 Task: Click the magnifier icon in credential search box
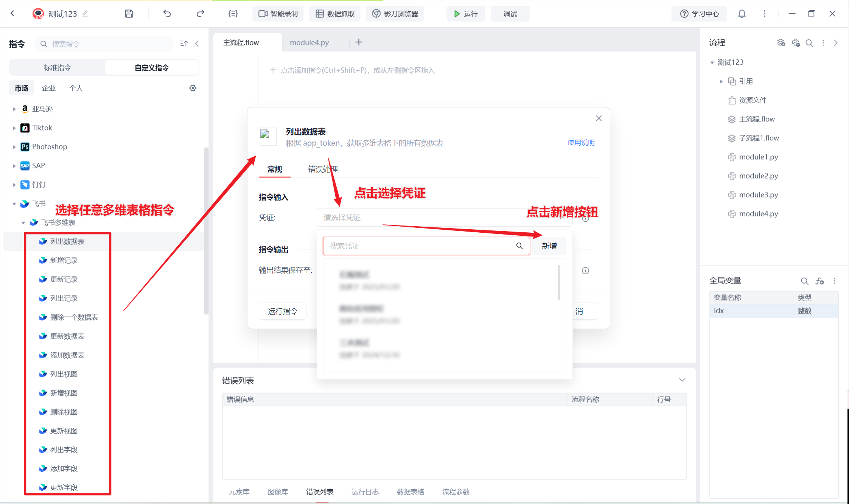[x=519, y=246]
